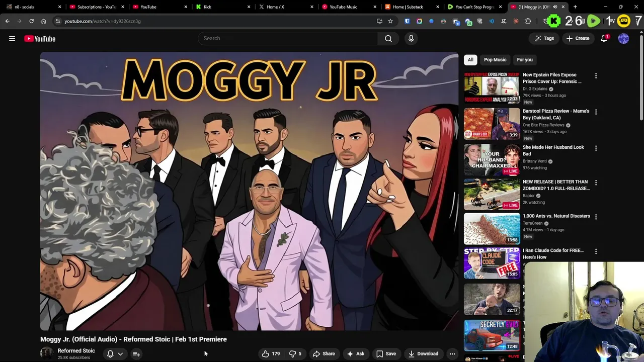View site information icon in the address bar
Screen dimensions: 644x362
[58, 21]
